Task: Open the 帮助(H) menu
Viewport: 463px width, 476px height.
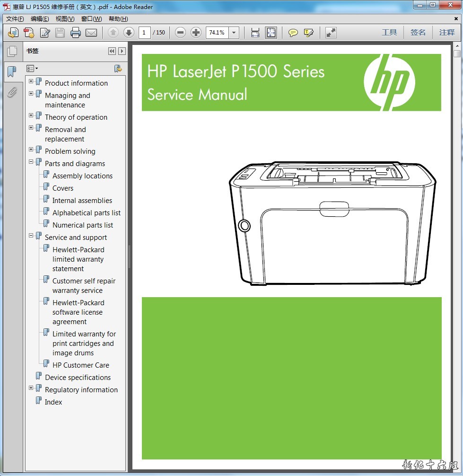Action: 118,19
